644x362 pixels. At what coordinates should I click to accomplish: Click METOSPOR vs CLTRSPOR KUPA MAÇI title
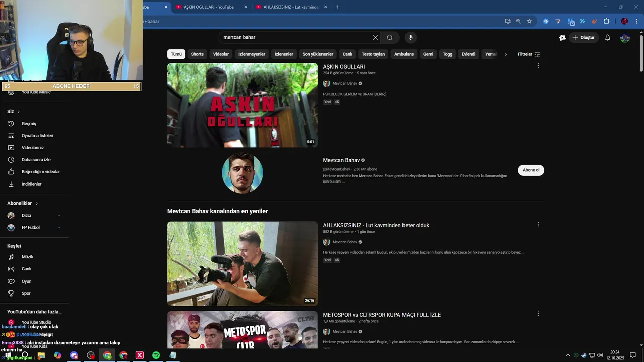tap(381, 315)
